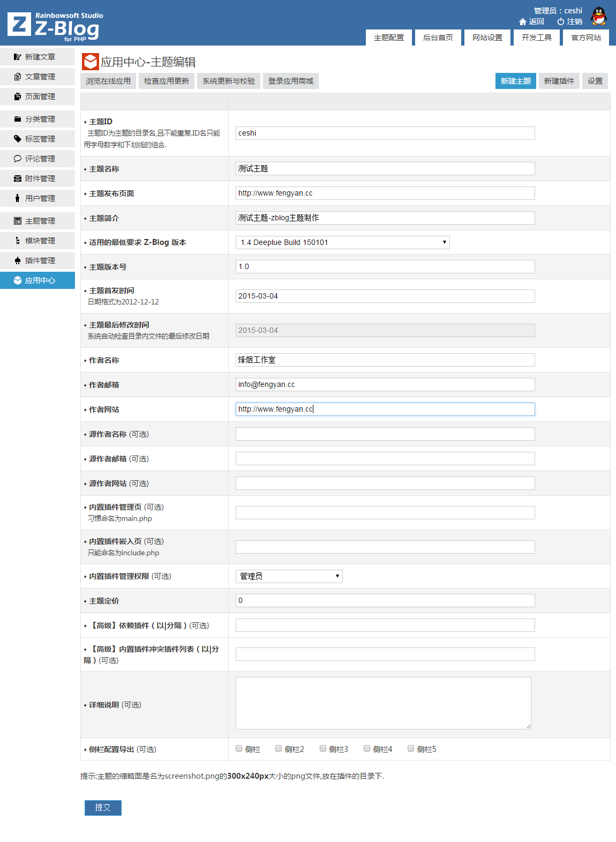Image resolution: width=616 pixels, height=842 pixels.
Task: Open the 内置插件管理权限 dropdown
Action: (x=289, y=576)
